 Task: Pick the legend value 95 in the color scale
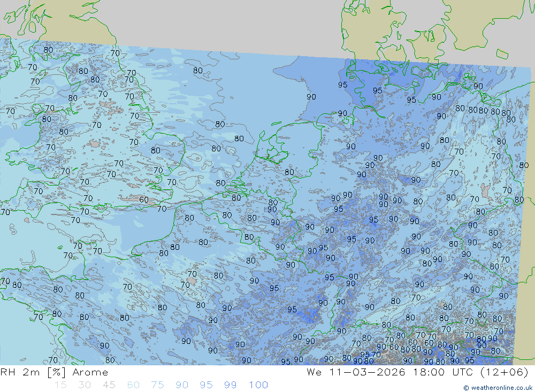pos(206,385)
